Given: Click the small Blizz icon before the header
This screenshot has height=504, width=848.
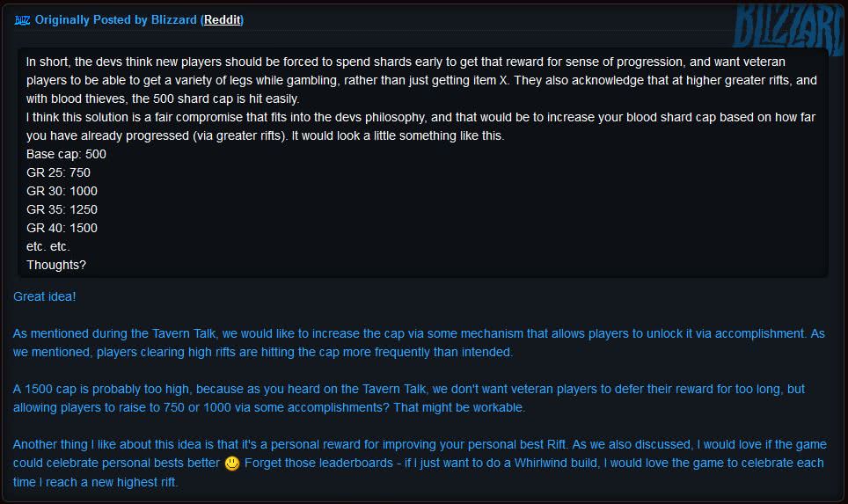Looking at the screenshot, I should pos(22,20).
